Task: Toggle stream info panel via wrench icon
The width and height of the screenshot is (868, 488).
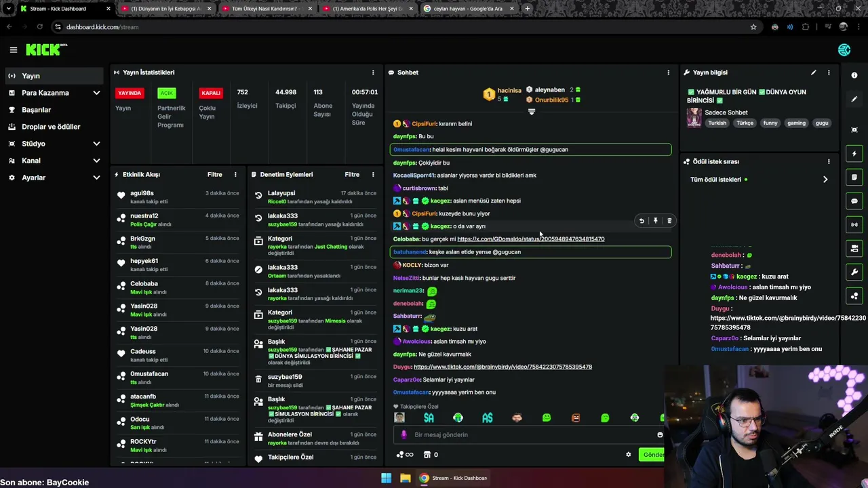Action: [854, 272]
